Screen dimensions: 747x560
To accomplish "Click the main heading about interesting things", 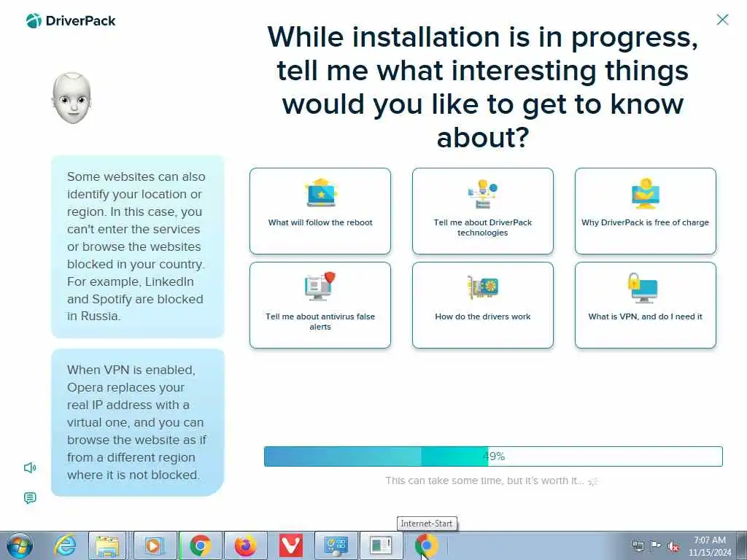I will point(483,87).
